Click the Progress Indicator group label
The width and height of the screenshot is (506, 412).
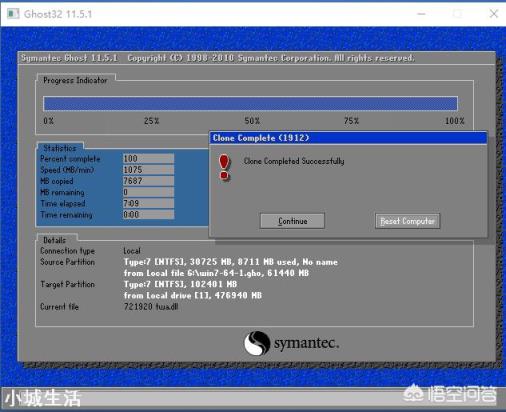[75, 80]
